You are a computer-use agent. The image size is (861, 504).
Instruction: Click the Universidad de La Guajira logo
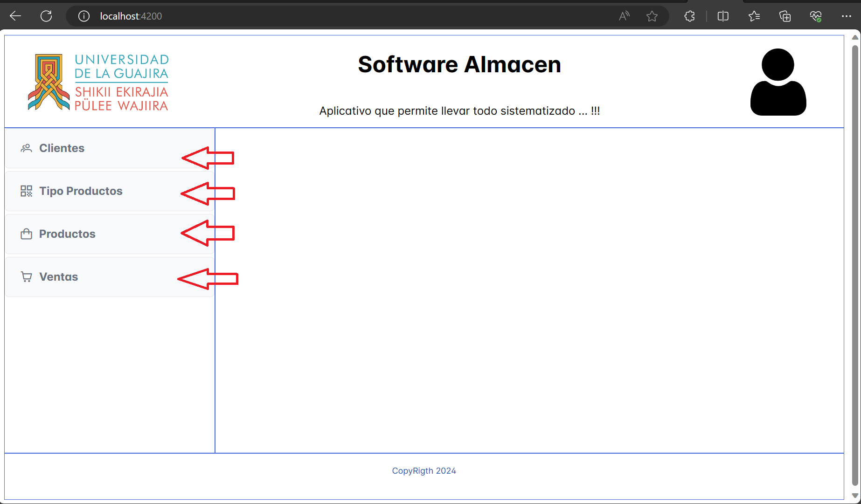point(98,82)
